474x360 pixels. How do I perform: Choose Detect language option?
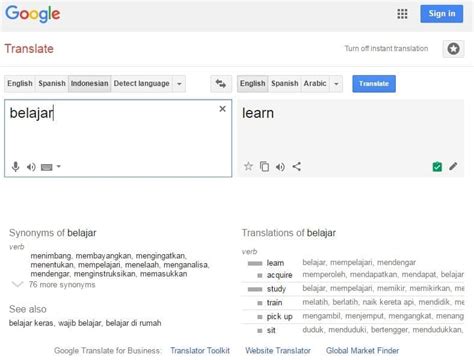click(x=142, y=83)
